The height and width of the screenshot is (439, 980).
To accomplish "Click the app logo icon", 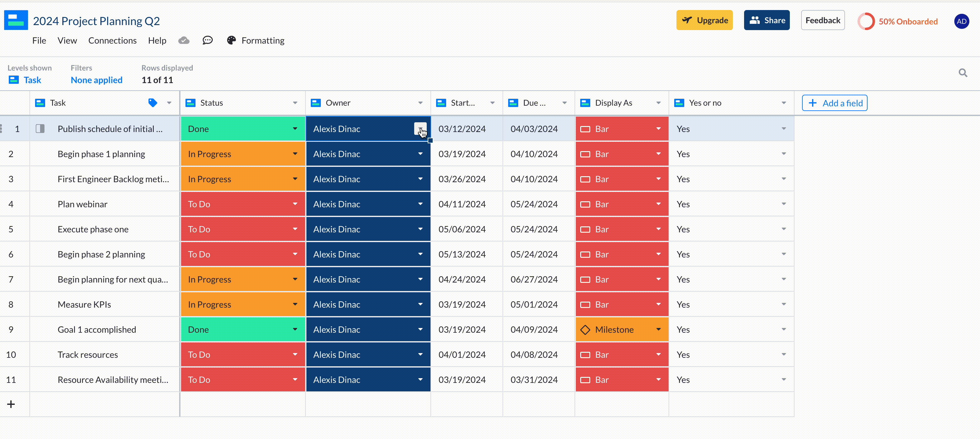I will tap(16, 20).
